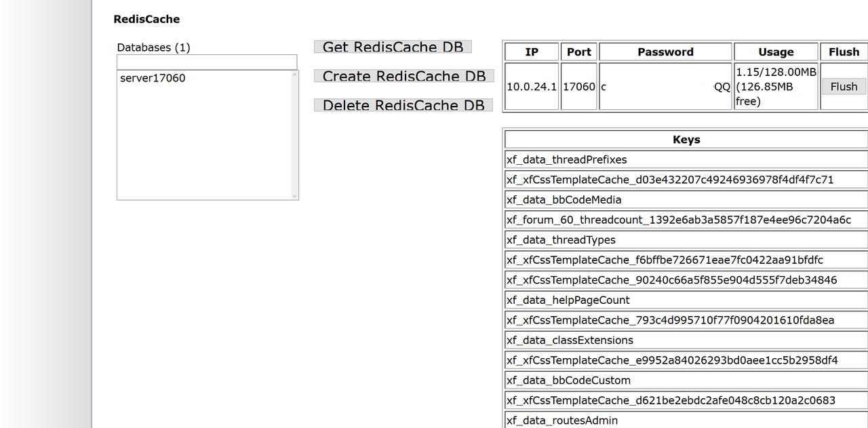Select the xfCssTemplateCache key starting d621be2ebd
This screenshot has width=868, height=428.
pyautogui.click(x=686, y=400)
